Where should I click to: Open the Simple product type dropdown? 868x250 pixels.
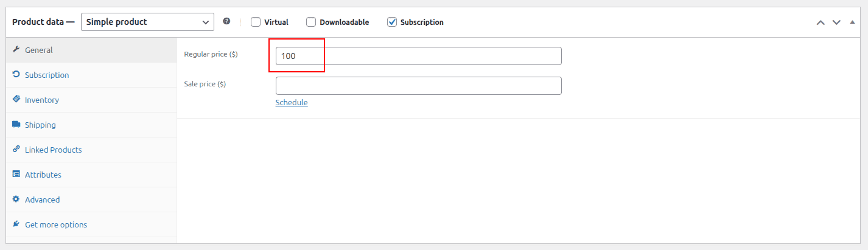(x=147, y=22)
